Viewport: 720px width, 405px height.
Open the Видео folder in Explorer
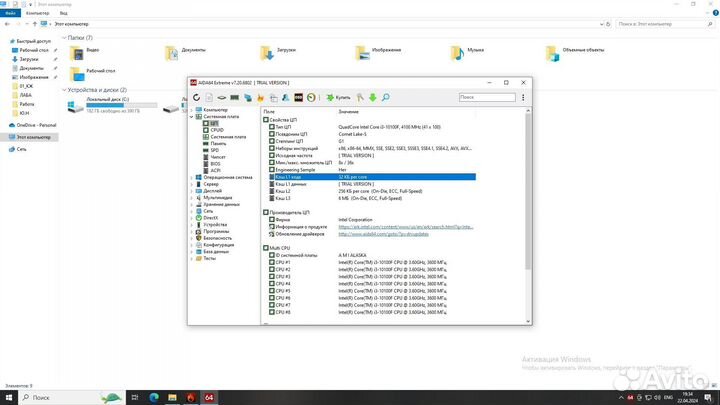tap(85, 54)
